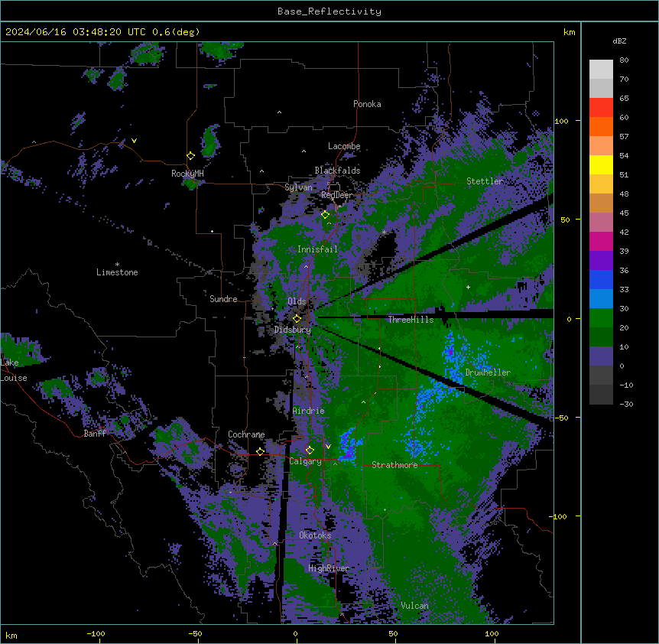659x644 pixels.
Task: Click the yellow diamond marker below Cochrane
Action: coord(260,452)
